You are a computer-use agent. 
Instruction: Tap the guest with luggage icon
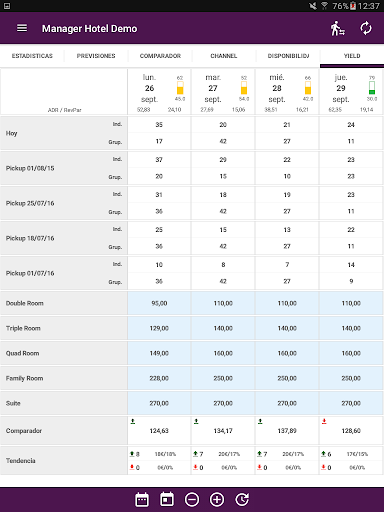click(x=337, y=28)
